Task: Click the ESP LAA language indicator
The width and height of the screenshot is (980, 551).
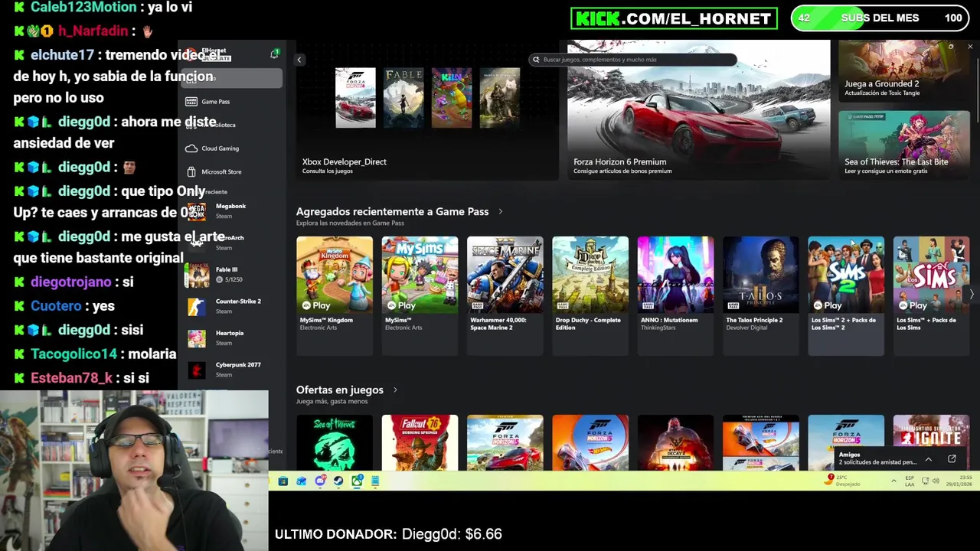Action: (x=910, y=481)
